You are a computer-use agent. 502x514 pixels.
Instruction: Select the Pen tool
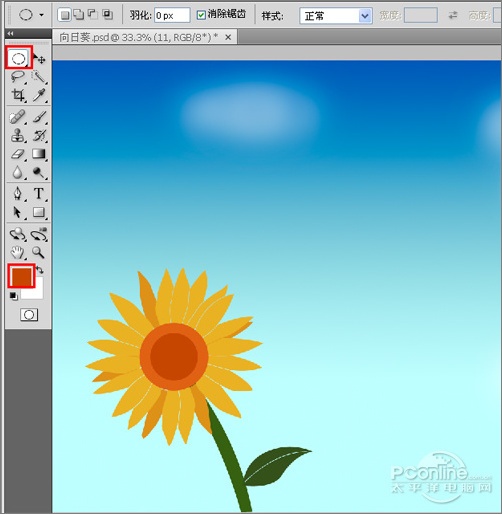[x=18, y=194]
